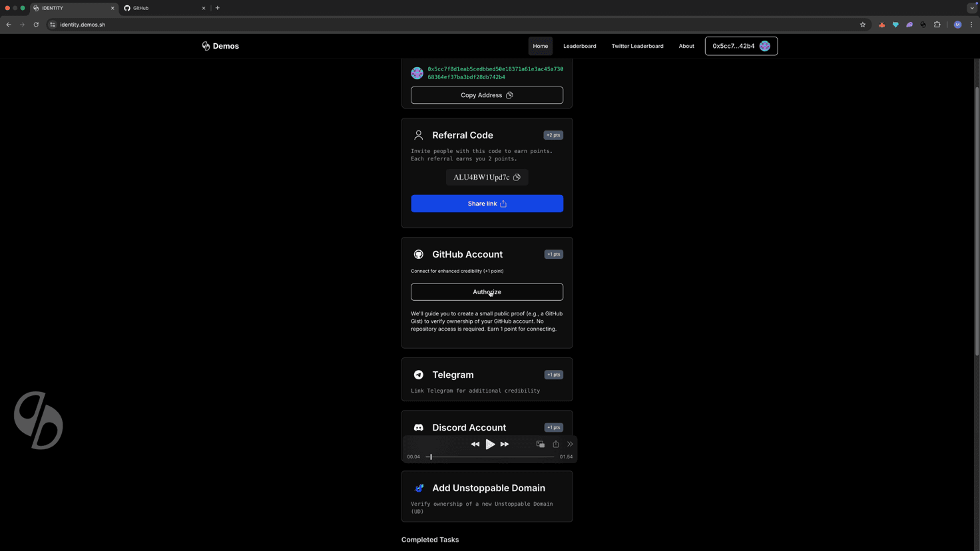Viewport: 980px width, 551px height.
Task: Click the play button on the video
Action: [490, 444]
